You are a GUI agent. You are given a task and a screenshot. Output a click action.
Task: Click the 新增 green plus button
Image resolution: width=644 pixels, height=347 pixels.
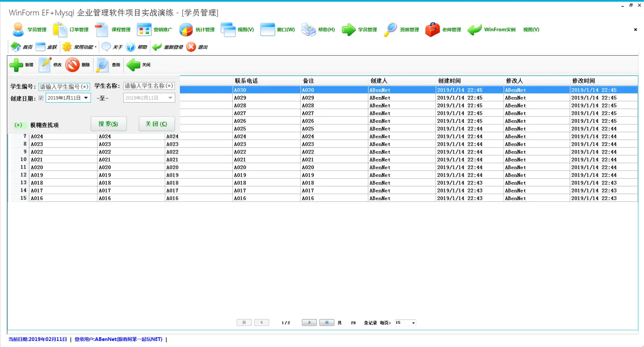[21, 65]
